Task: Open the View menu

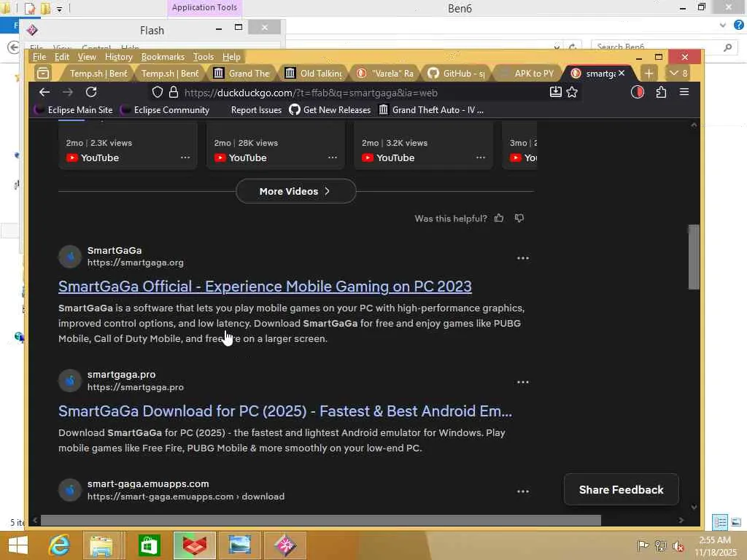Action: 87,57
